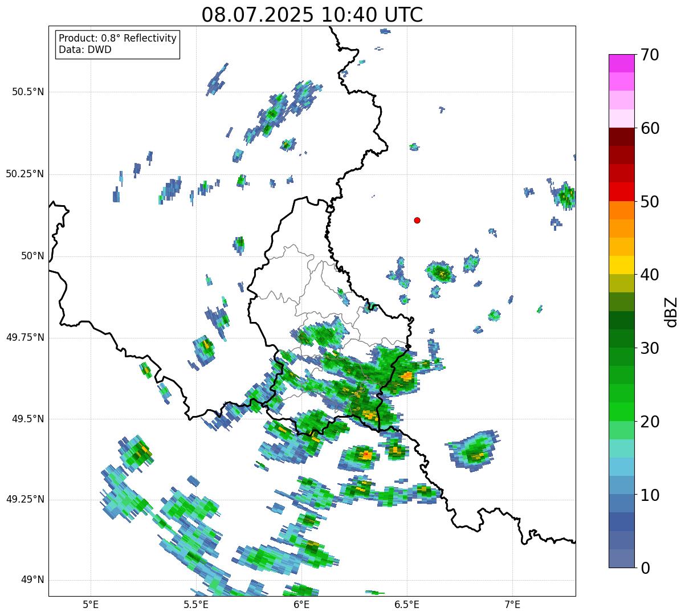Click the 49.5°N latitude label
Image resolution: width=685 pixels, height=616 pixels.
[x=28, y=419]
